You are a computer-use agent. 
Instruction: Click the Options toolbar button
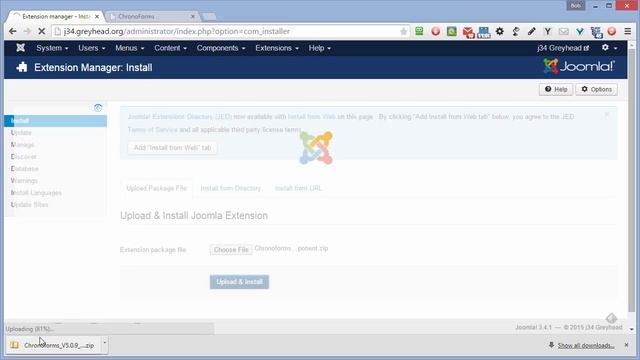[x=596, y=89]
